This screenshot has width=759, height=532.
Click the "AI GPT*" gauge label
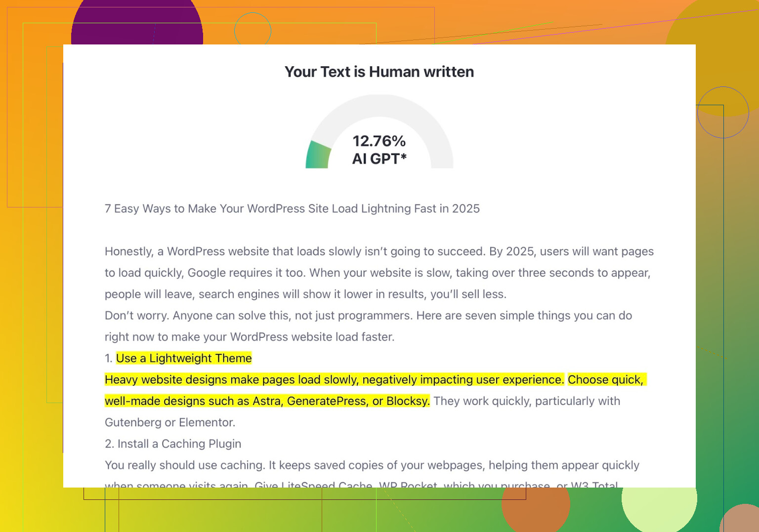pos(379,159)
